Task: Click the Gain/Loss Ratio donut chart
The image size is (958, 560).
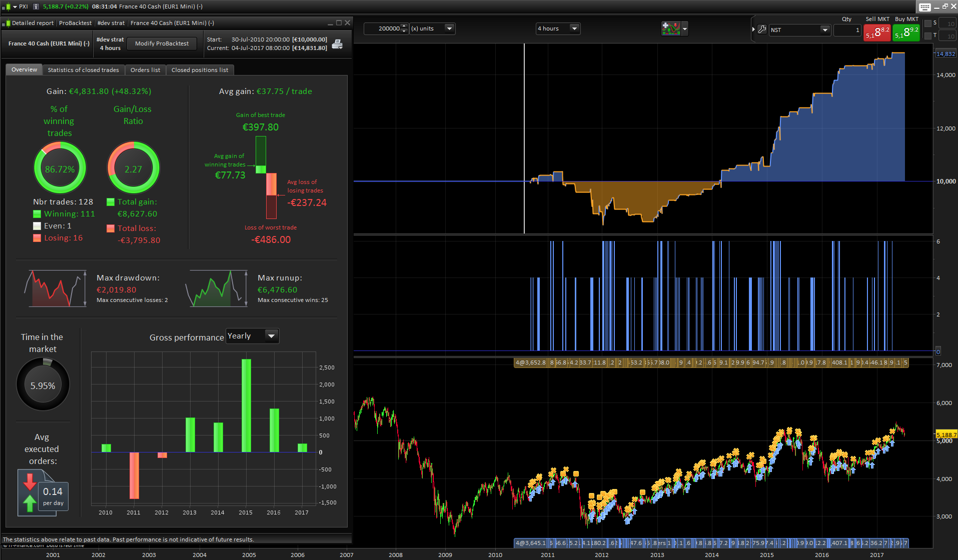Action: (x=134, y=168)
